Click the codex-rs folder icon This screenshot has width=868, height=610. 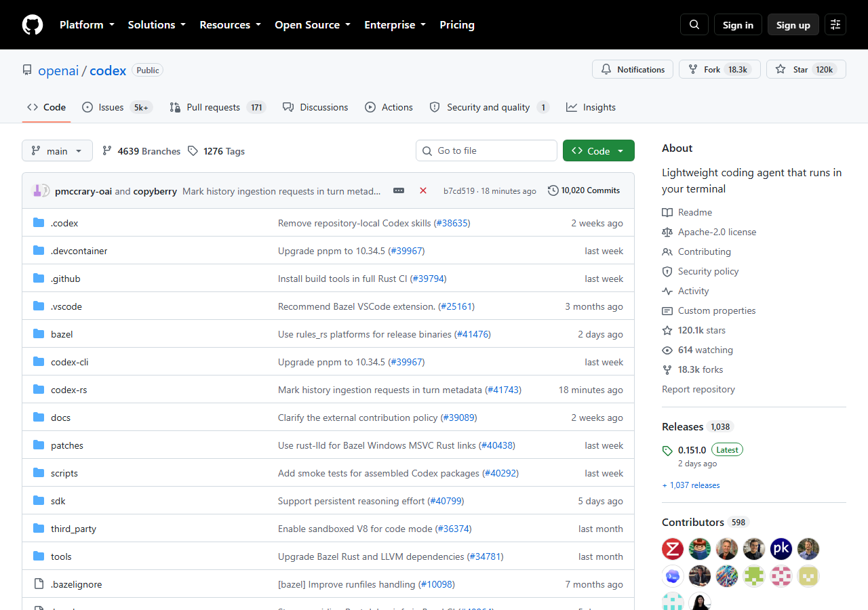coord(39,390)
